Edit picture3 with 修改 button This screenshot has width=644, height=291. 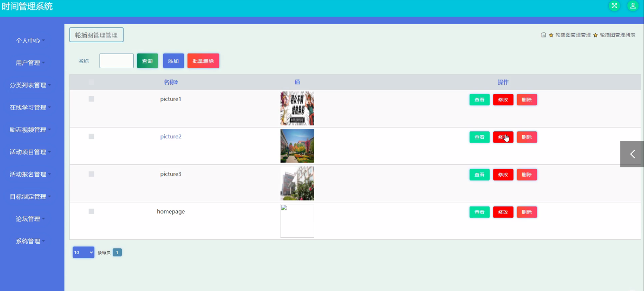click(503, 174)
